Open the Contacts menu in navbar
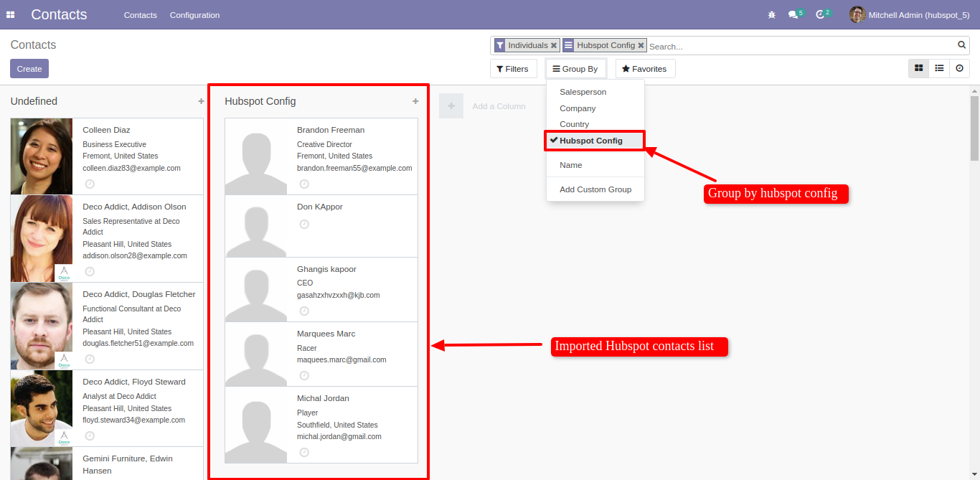 click(140, 15)
